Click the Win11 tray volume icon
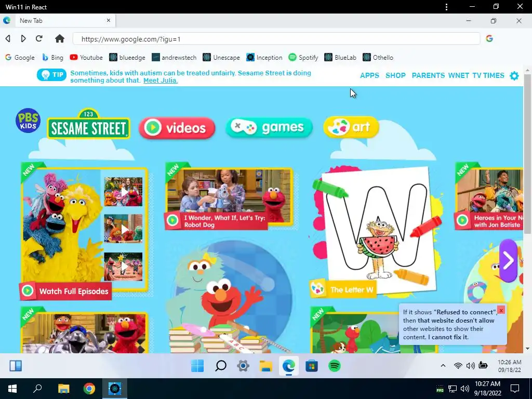532x399 pixels. point(471,366)
